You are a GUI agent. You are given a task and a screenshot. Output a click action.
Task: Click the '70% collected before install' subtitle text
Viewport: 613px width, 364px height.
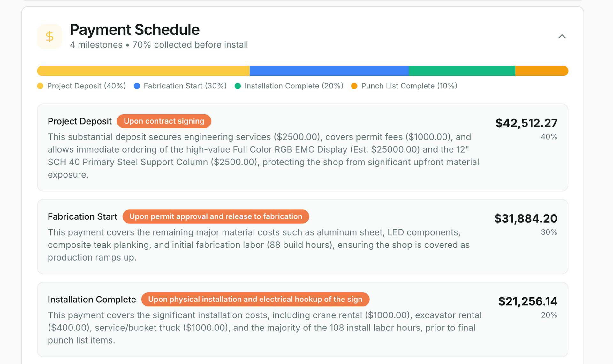[190, 45]
